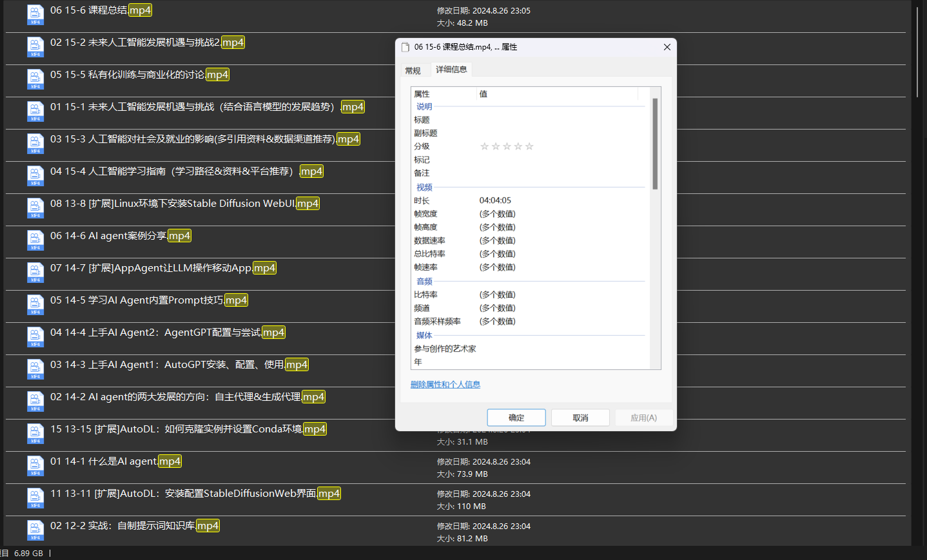The height and width of the screenshot is (560, 927).
Task: Select the 帧高度 property row
Action: [529, 227]
